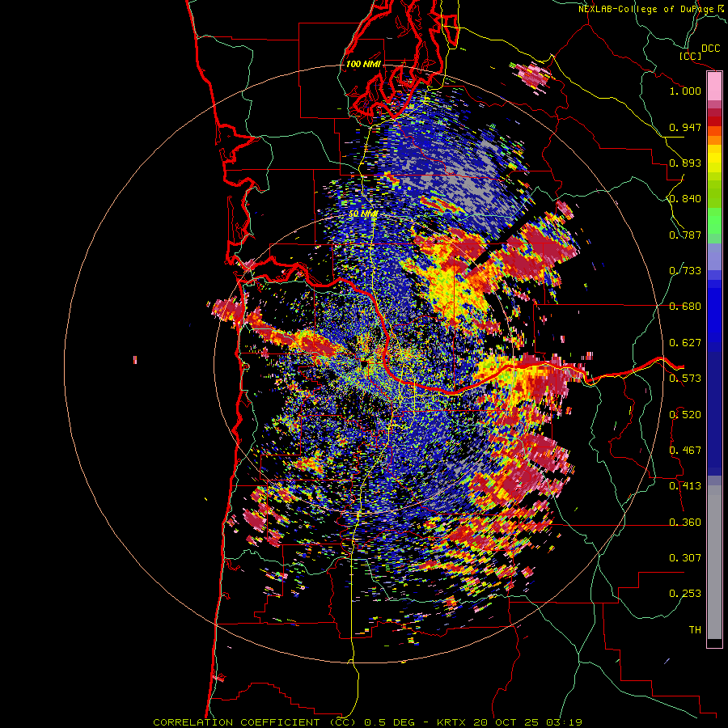Click the [CC] unit label

(690, 56)
